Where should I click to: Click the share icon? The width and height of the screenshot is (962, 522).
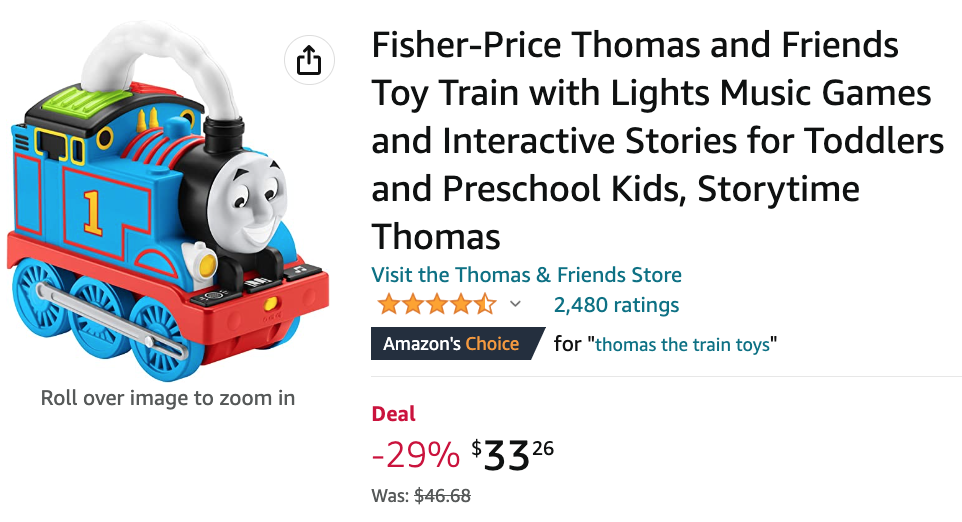coord(308,61)
